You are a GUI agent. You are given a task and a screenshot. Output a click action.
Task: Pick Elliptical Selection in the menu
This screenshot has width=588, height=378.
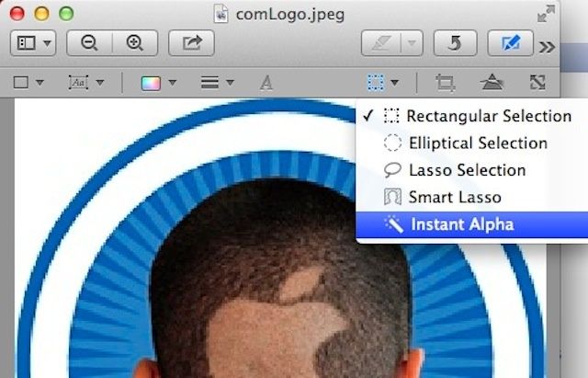coord(477,143)
